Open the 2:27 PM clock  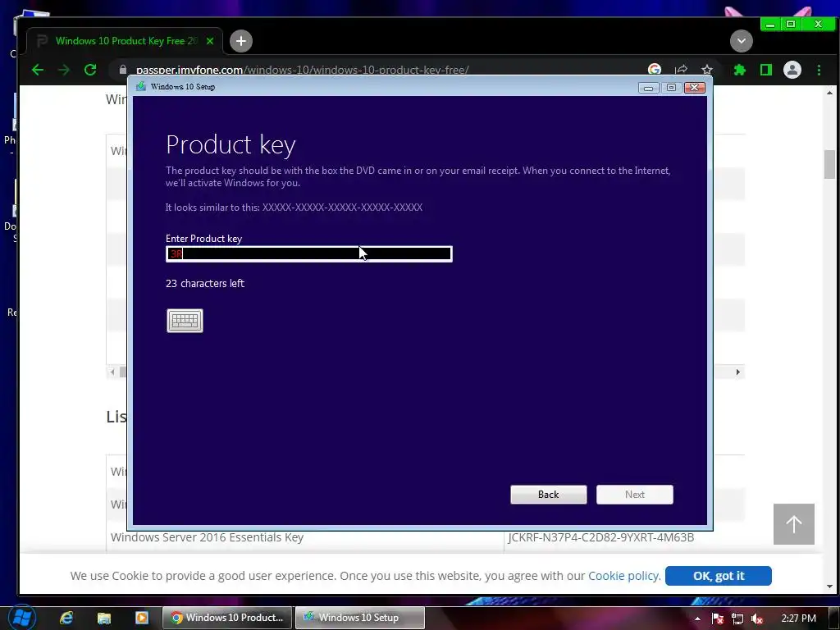click(798, 619)
